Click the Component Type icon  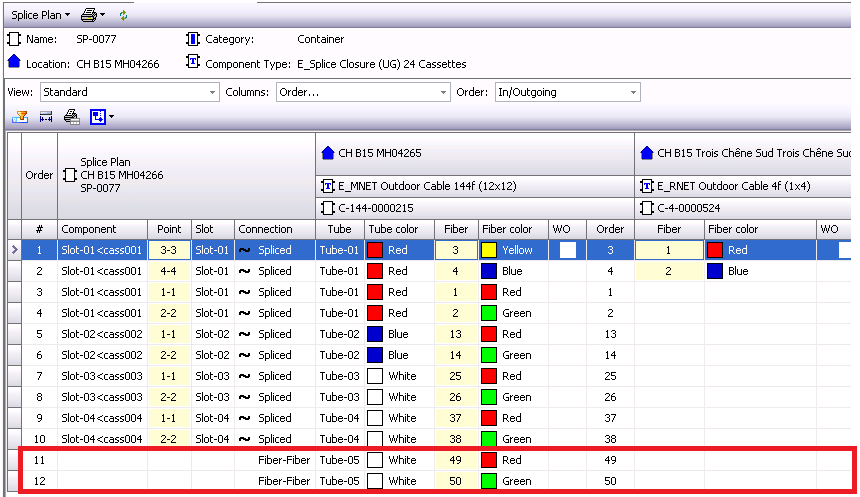[193, 61]
